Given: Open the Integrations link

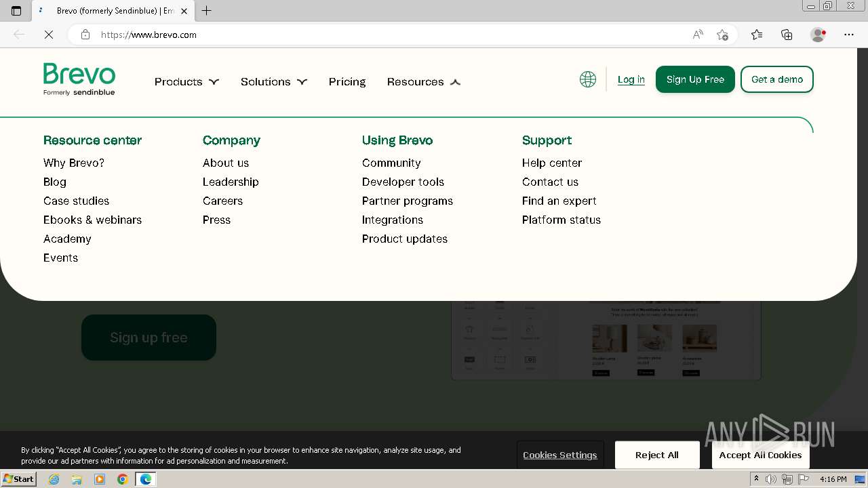Looking at the screenshot, I should point(393,220).
